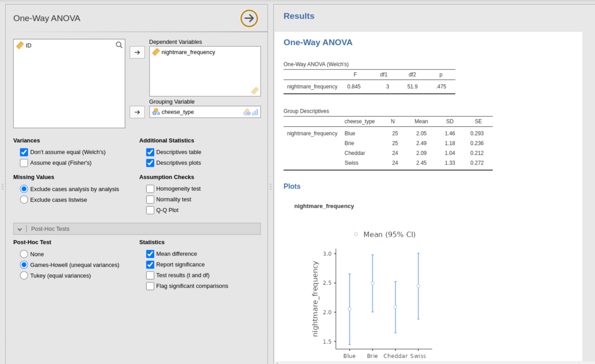Click the p value .475
The image size is (595, 364).
[441, 87]
